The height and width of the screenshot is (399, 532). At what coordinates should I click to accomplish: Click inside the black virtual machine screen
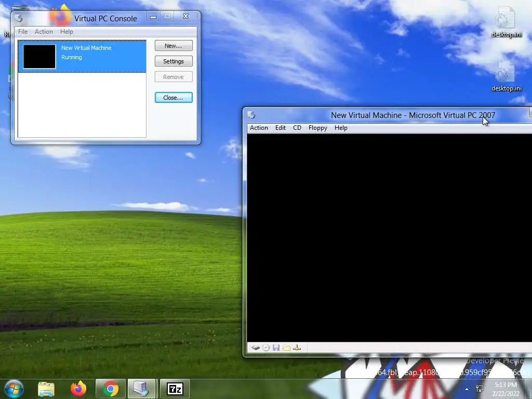tap(389, 237)
